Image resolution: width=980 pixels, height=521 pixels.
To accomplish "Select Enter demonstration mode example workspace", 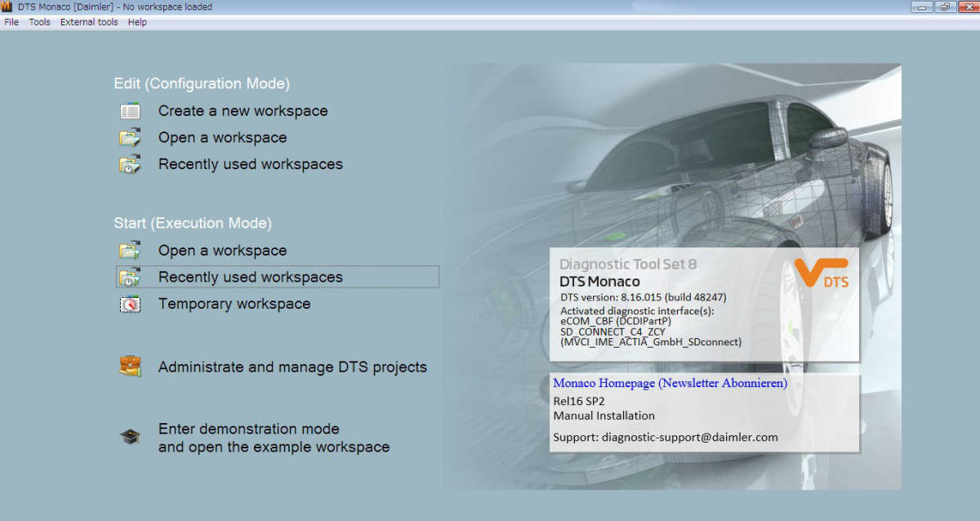I will click(x=274, y=438).
